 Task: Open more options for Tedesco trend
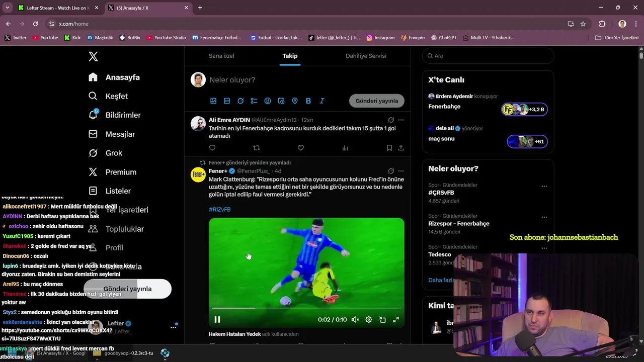(x=544, y=248)
